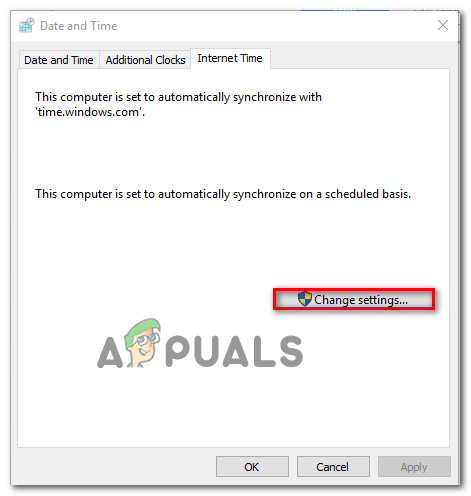Click the word 'Change' on the settings button
The width and height of the screenshot is (471, 496).
click(334, 300)
